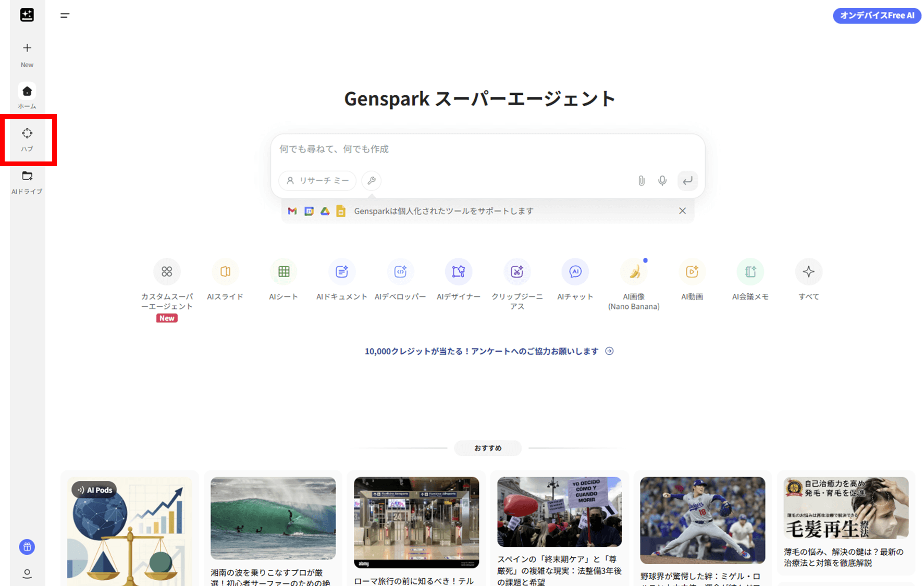Open the Dodgers pitcher article thumbnail
Image resolution: width=924 pixels, height=586 pixels.
coord(702,520)
